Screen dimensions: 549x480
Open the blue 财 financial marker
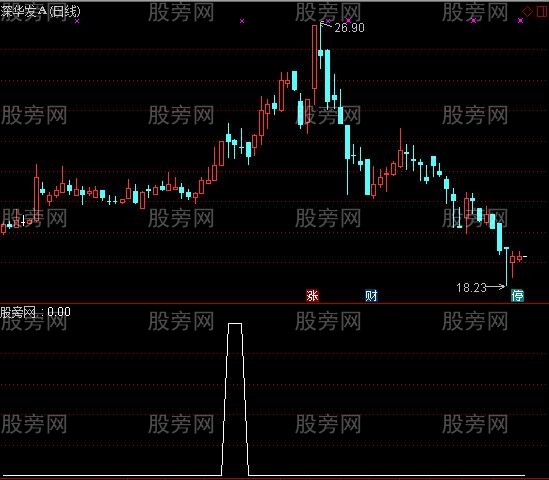pos(371,296)
